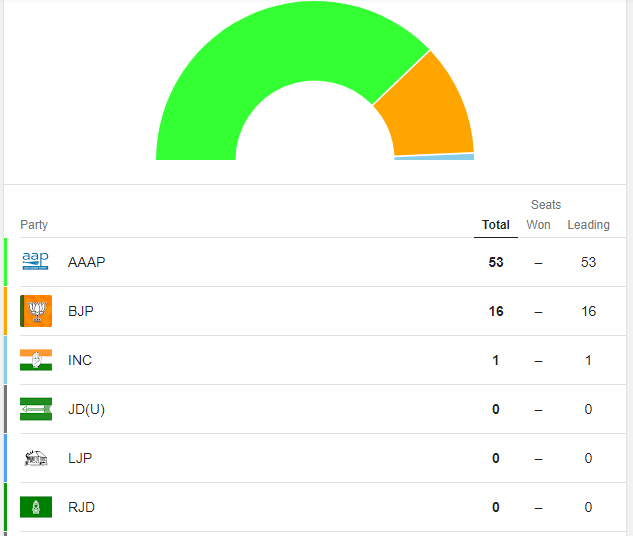633x536 pixels.
Task: Click the JD(U) arrow flag icon
Action: (35, 409)
